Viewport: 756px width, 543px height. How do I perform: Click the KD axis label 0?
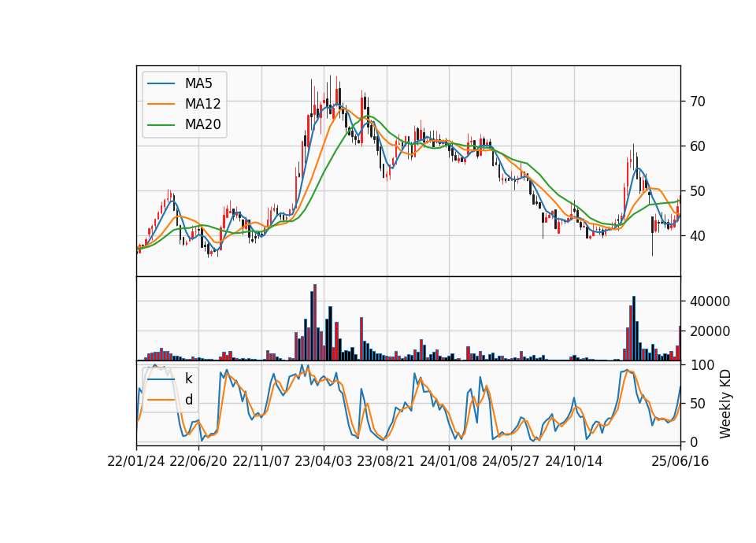click(695, 441)
